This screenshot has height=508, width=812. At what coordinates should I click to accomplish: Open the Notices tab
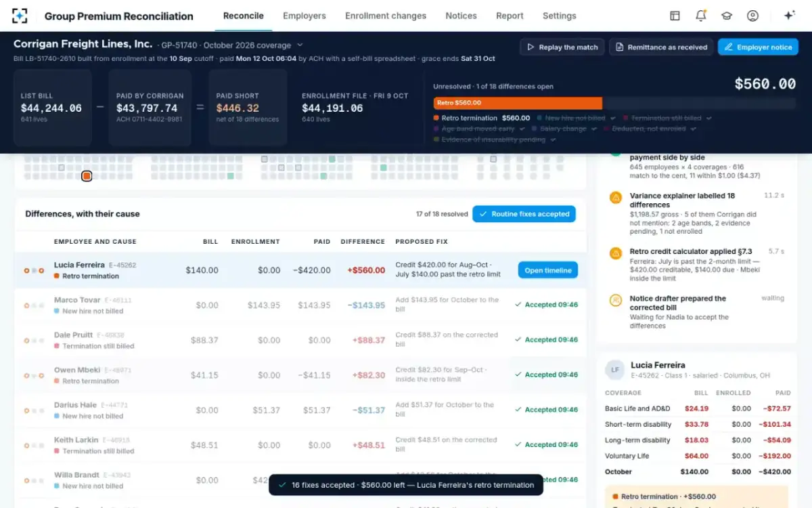[x=461, y=16]
